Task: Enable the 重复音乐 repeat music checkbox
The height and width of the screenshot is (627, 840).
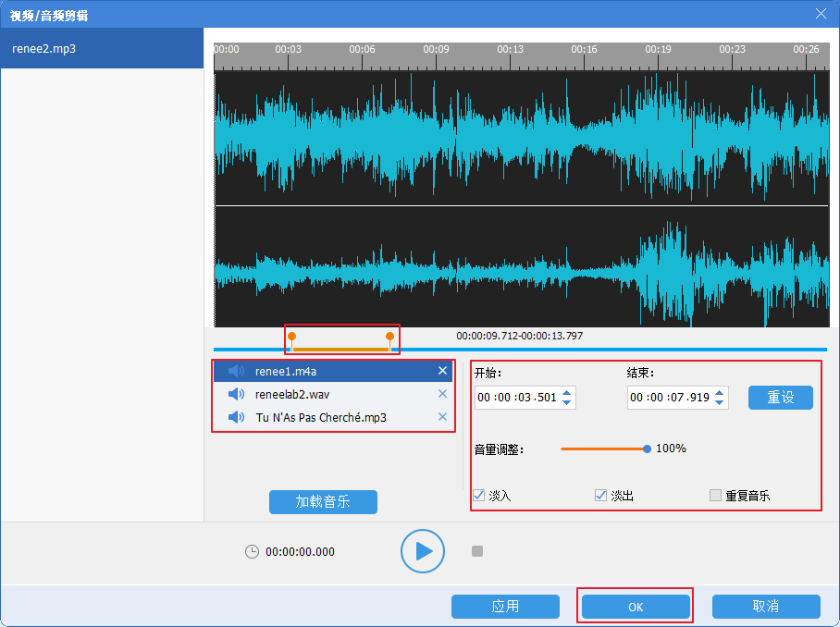Action: click(x=715, y=496)
